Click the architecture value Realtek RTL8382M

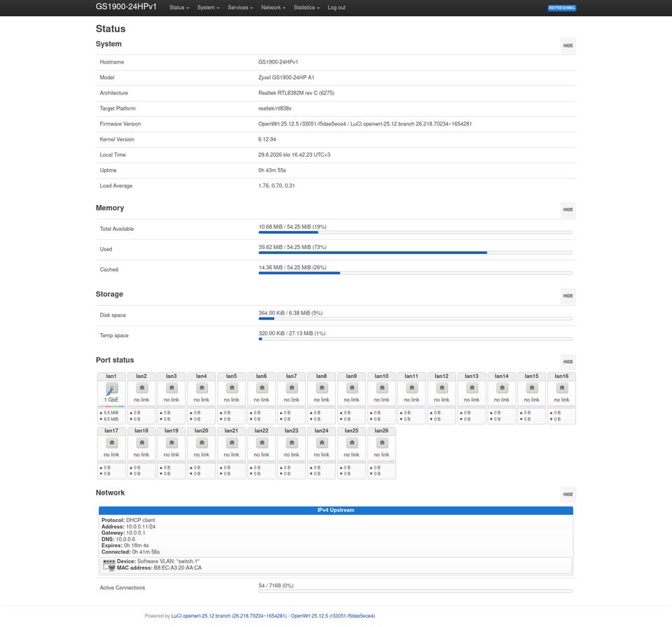click(x=296, y=93)
